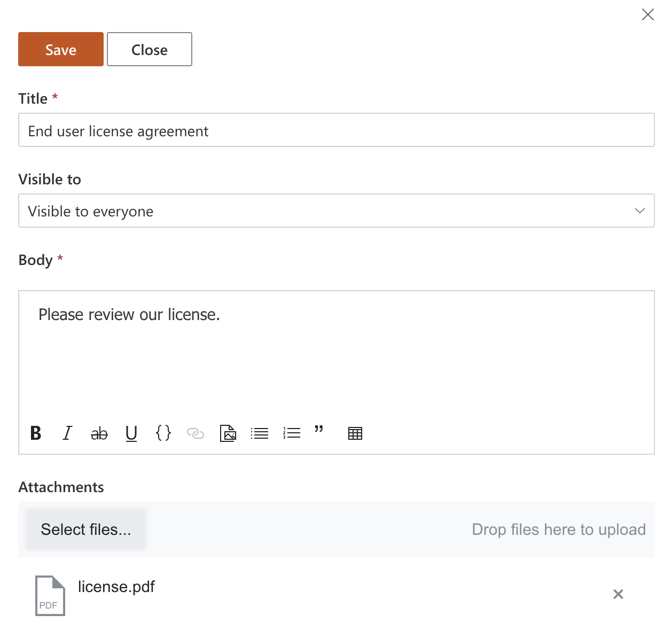Apply italic formatting in the body editor
672x638 pixels.
[67, 433]
